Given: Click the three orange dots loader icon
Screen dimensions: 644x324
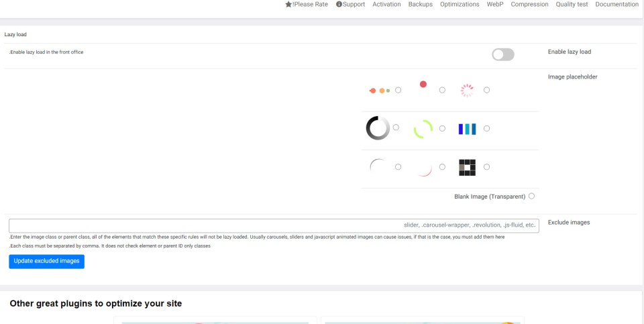Looking at the screenshot, I should click(379, 91).
